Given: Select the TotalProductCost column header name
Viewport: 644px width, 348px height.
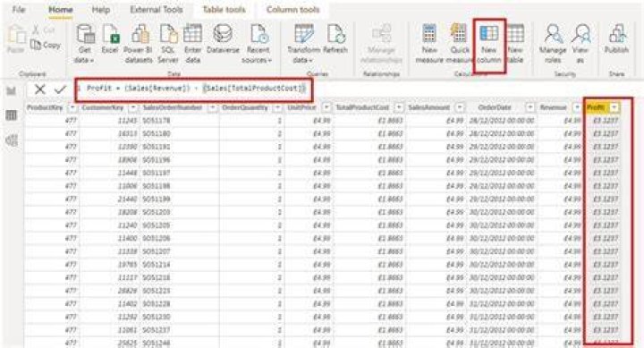Looking at the screenshot, I should 362,107.
